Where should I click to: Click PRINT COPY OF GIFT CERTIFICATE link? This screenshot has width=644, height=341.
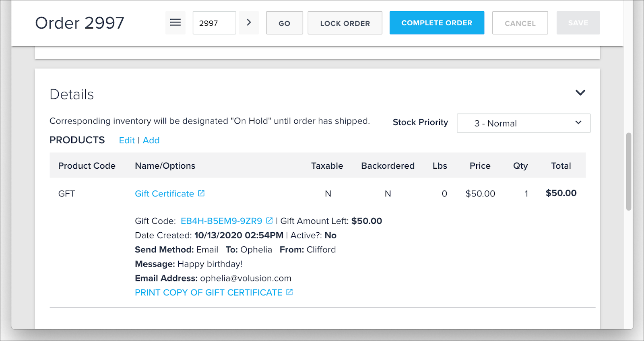coord(208,293)
